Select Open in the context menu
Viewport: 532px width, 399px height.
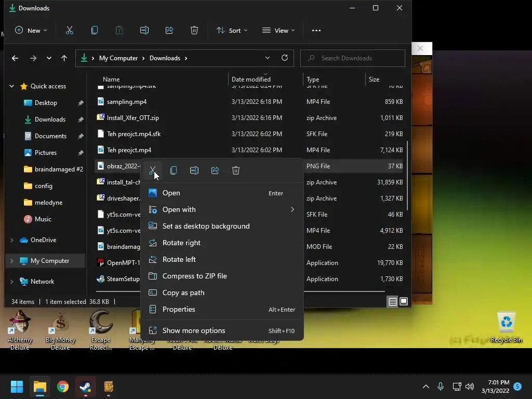tap(222, 193)
